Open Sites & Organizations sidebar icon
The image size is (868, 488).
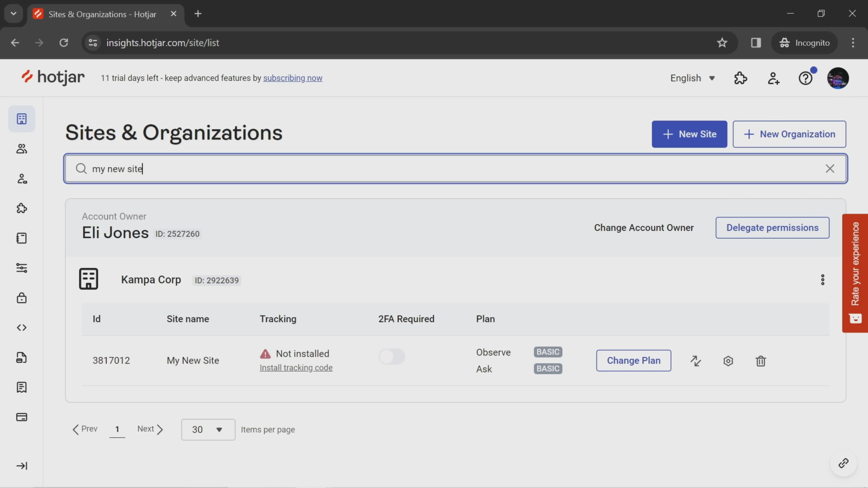[x=21, y=119]
